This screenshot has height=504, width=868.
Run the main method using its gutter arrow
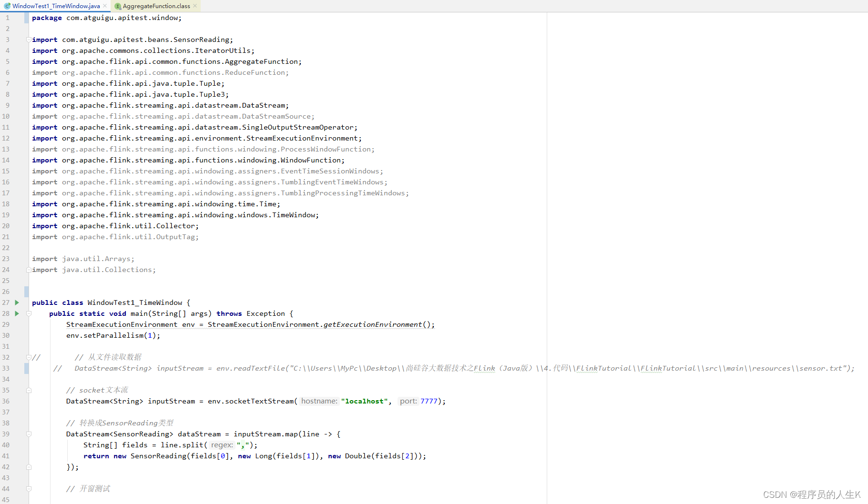pos(17,313)
